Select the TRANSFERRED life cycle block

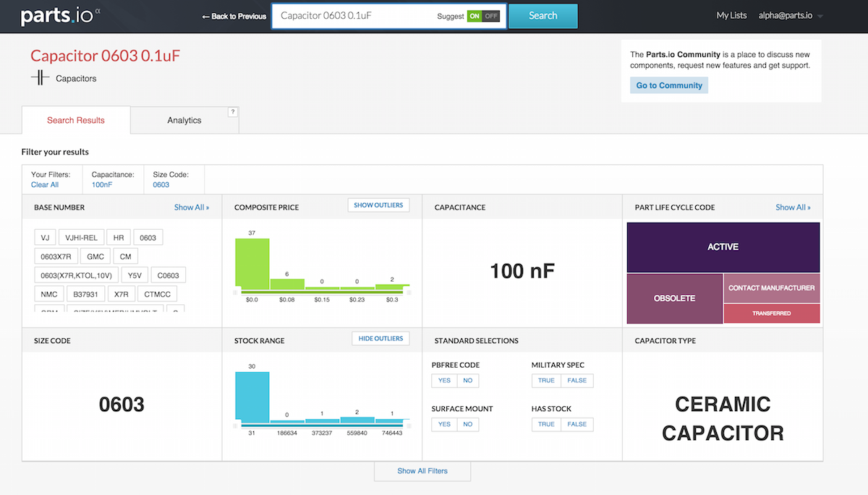(772, 314)
